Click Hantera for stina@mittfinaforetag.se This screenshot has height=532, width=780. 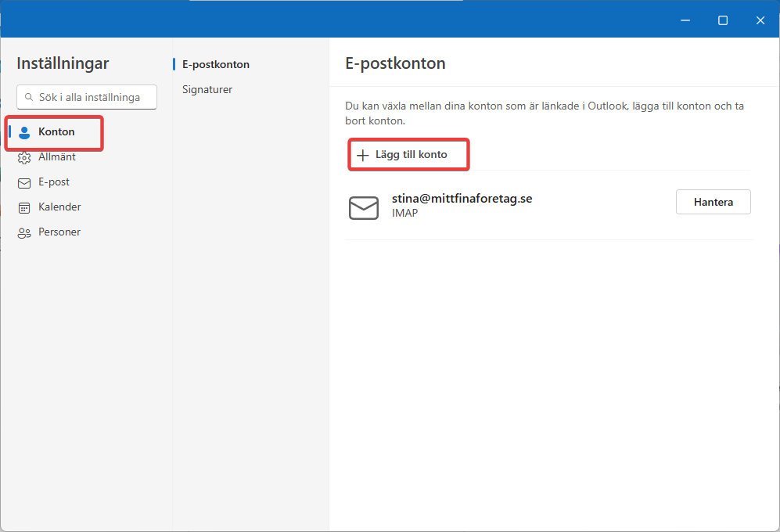(713, 202)
